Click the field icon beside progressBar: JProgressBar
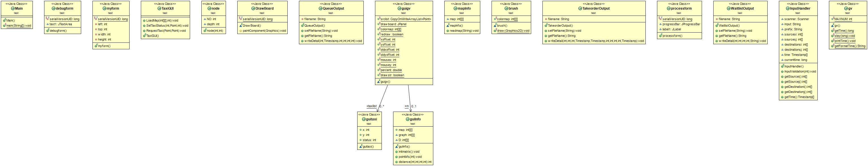The height and width of the screenshot is (166, 868). pos(660,24)
